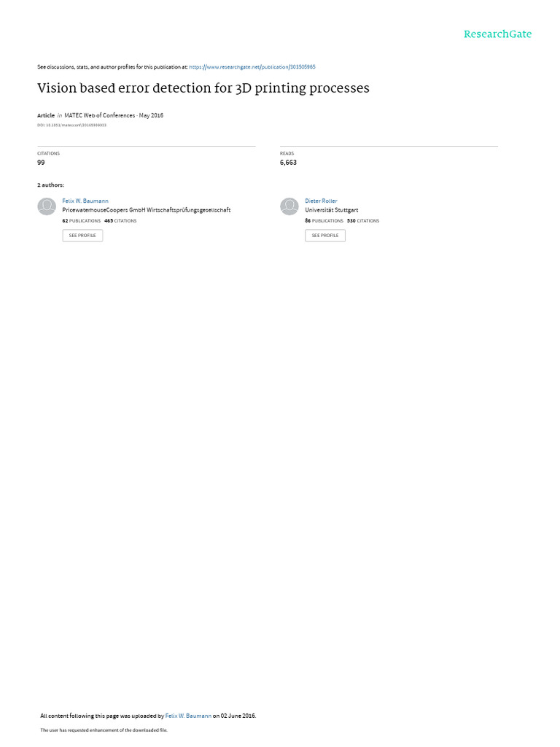Open the researchgate.net publication URL link
This screenshot has height=747, width=560.
252,67
